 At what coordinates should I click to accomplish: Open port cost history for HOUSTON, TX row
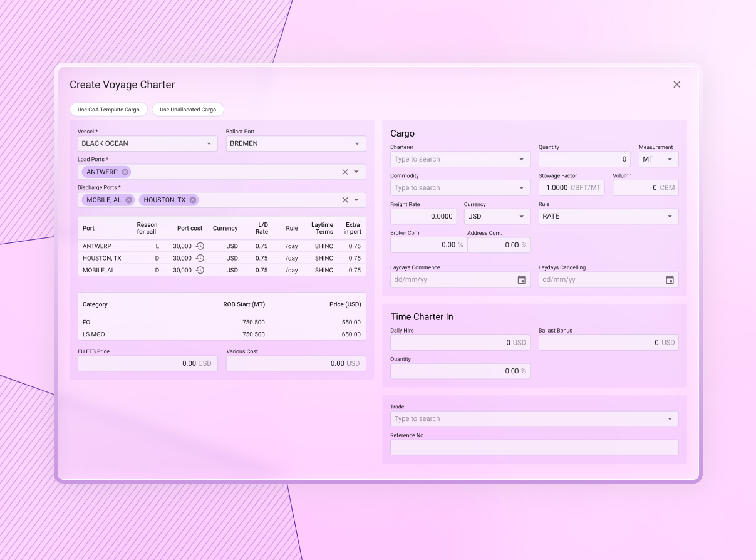coord(200,258)
